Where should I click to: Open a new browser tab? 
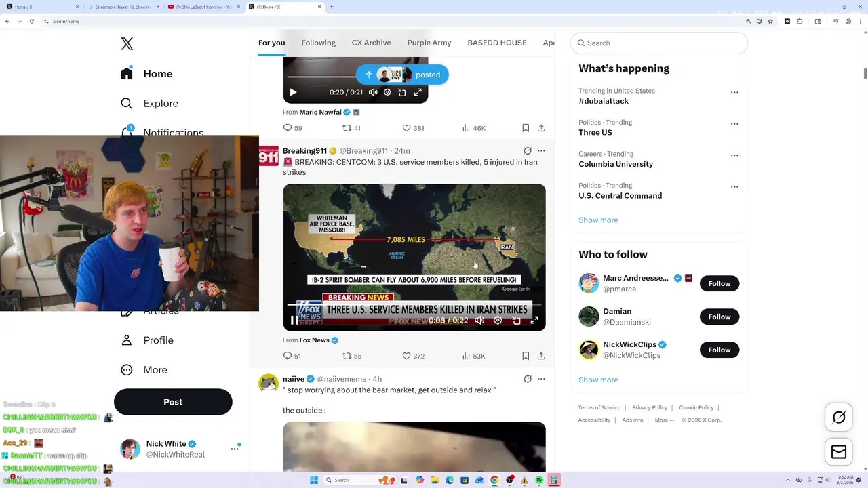point(332,7)
